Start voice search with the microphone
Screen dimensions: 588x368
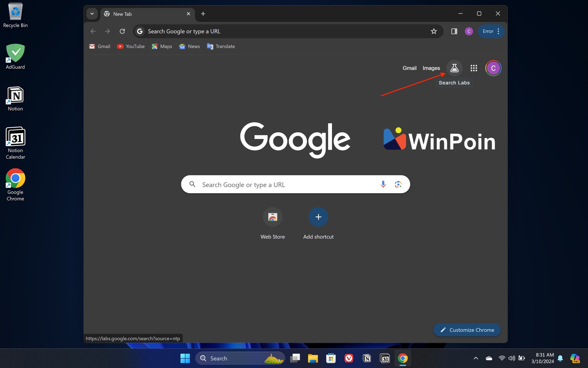383,184
